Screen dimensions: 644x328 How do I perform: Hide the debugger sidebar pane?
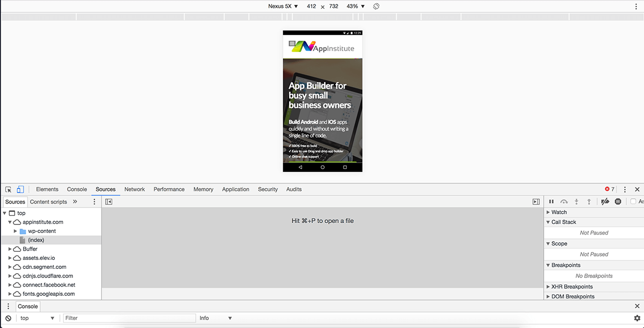536,202
